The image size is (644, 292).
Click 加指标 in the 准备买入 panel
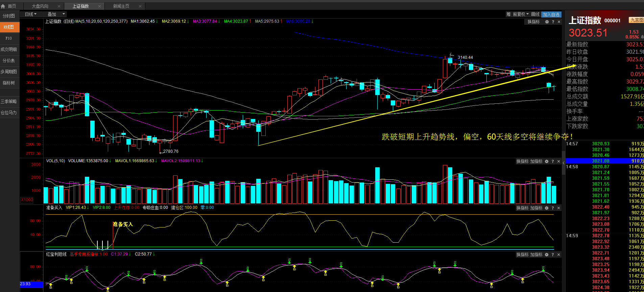pyautogui.click(x=536, y=208)
